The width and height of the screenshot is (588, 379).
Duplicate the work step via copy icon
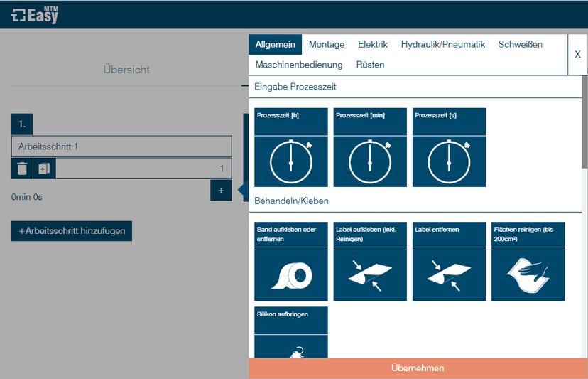tap(44, 169)
